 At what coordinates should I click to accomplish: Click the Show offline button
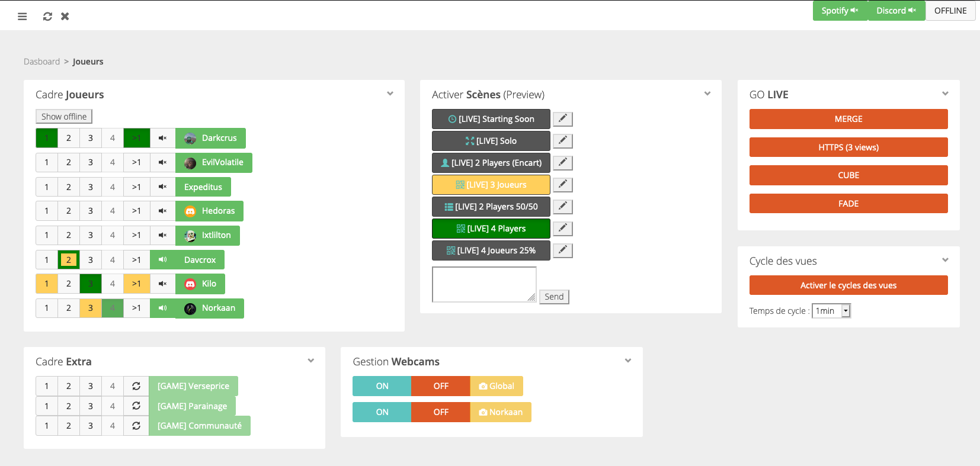(x=64, y=117)
